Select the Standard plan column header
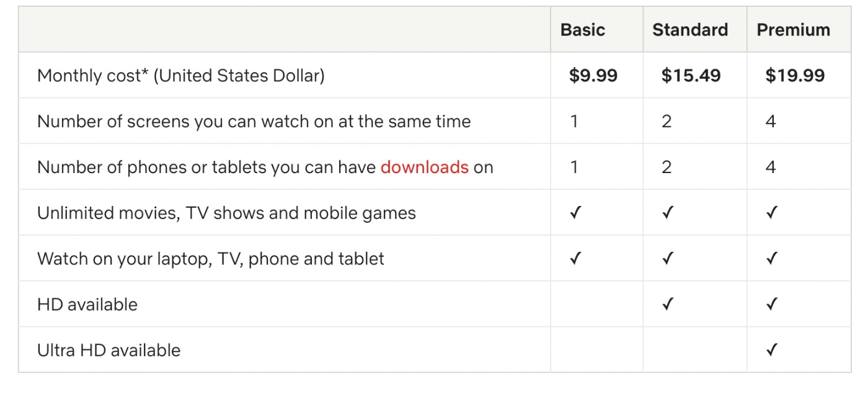 coord(690,30)
